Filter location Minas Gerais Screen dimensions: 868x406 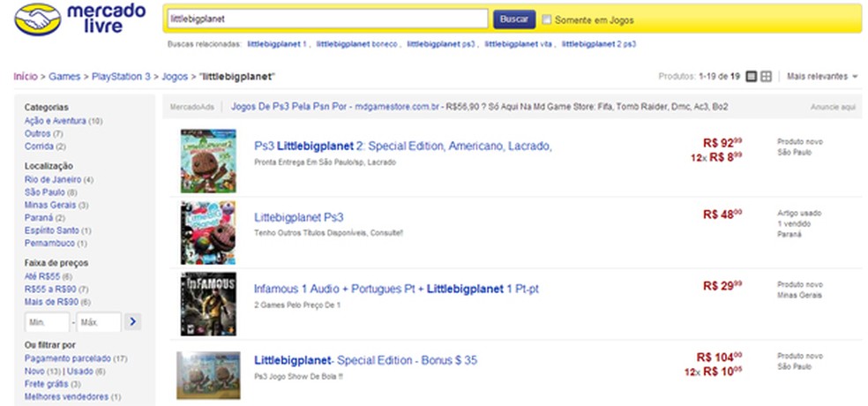point(50,205)
